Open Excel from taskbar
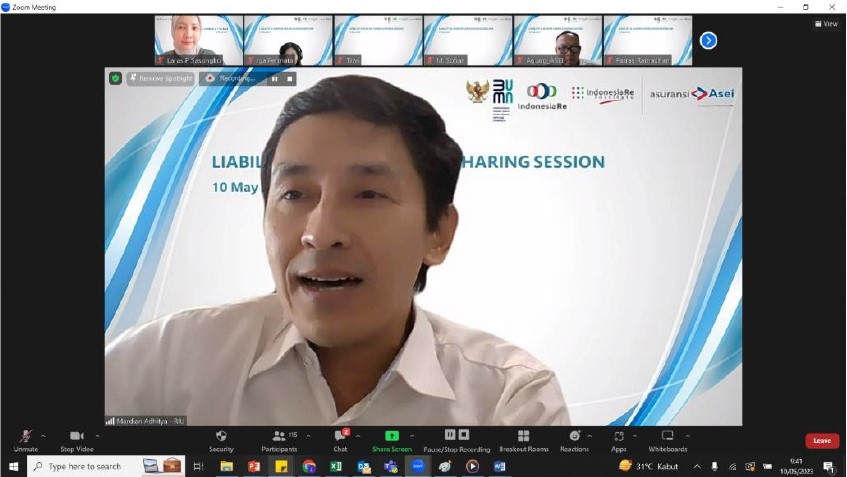The height and width of the screenshot is (477, 847). (x=336, y=466)
